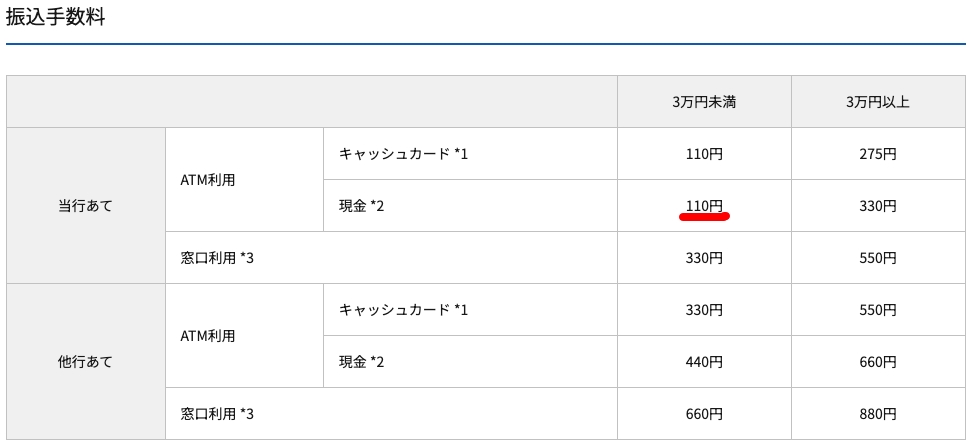Click ATM利用 in the 当行あて section

[208, 180]
